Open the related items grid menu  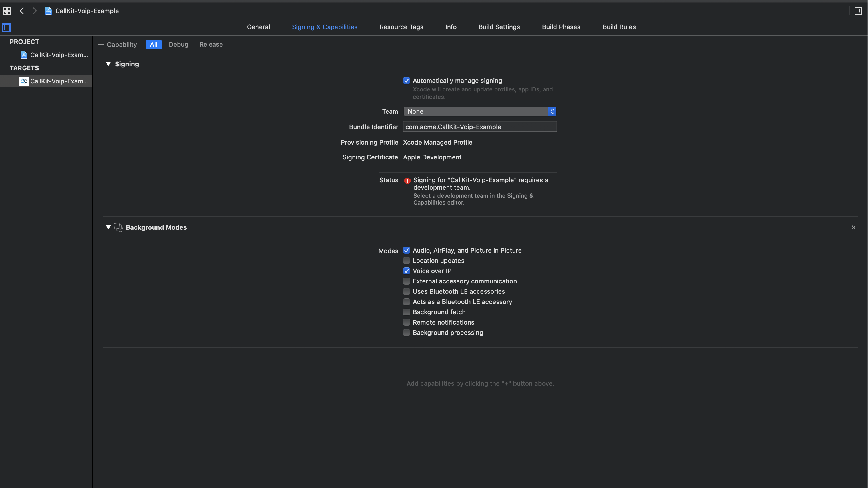pyautogui.click(x=7, y=11)
